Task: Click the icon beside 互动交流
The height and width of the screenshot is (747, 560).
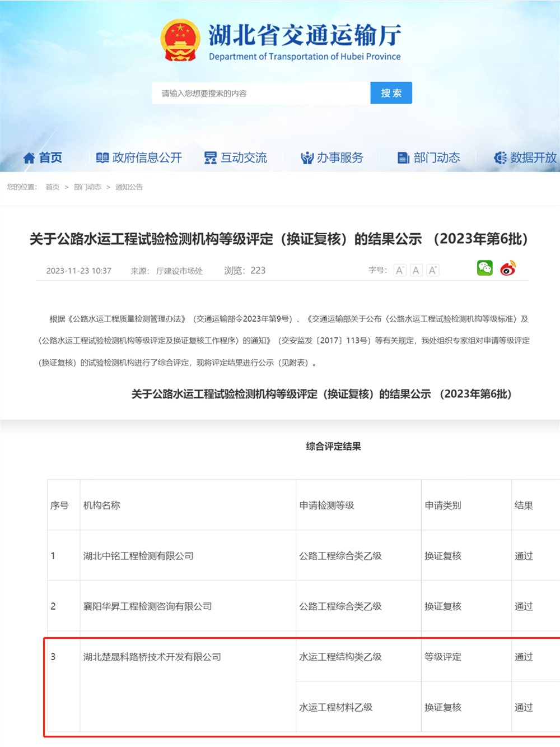Action: pyautogui.click(x=211, y=158)
